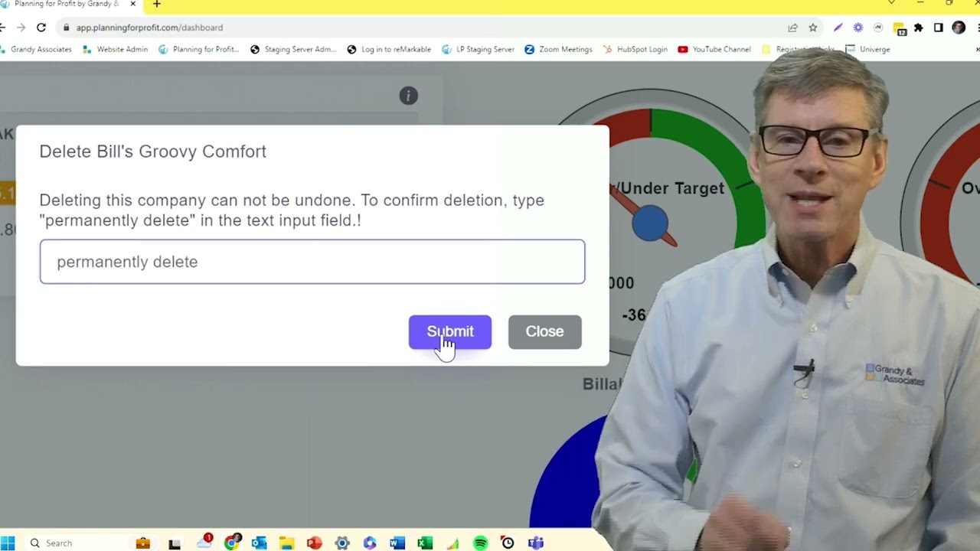Open the Log in to reMarkable bookmark

[x=389, y=49]
